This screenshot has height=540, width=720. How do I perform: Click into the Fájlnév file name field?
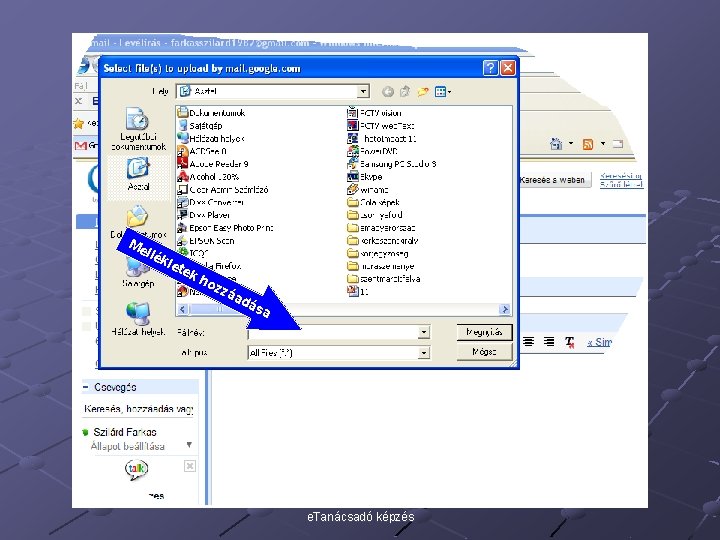point(333,332)
